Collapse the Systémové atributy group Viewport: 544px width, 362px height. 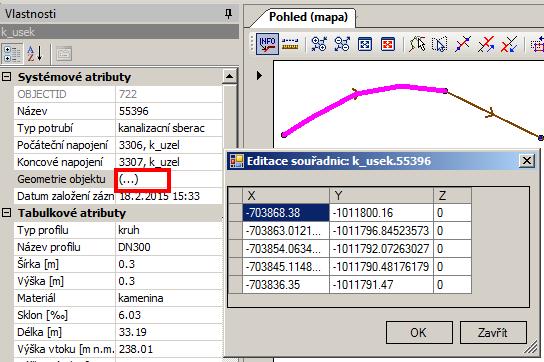tap(7, 77)
